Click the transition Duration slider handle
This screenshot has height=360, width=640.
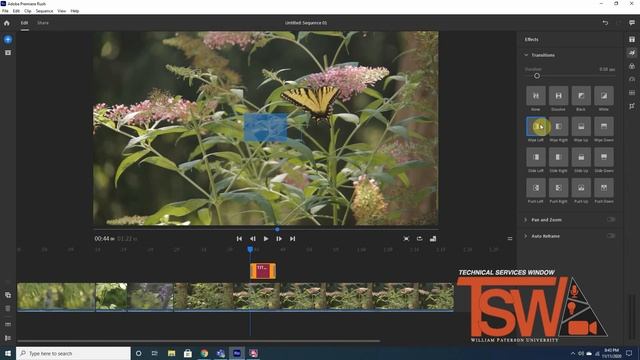click(537, 76)
